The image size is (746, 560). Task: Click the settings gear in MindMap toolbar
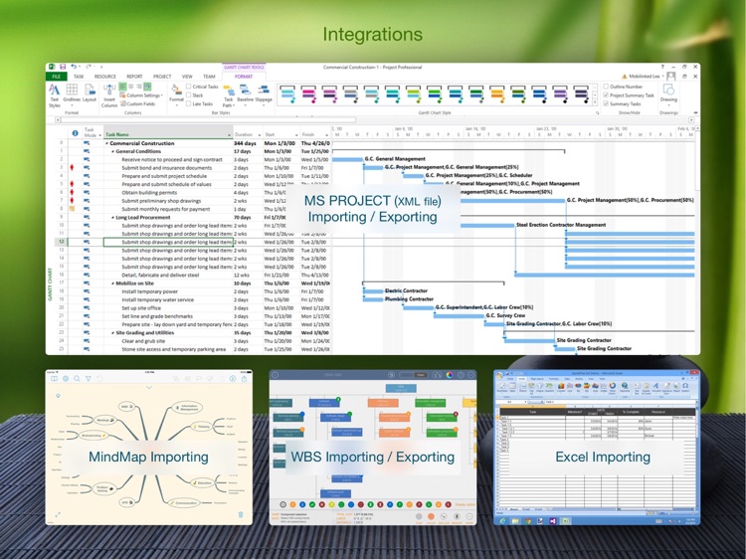(x=66, y=379)
